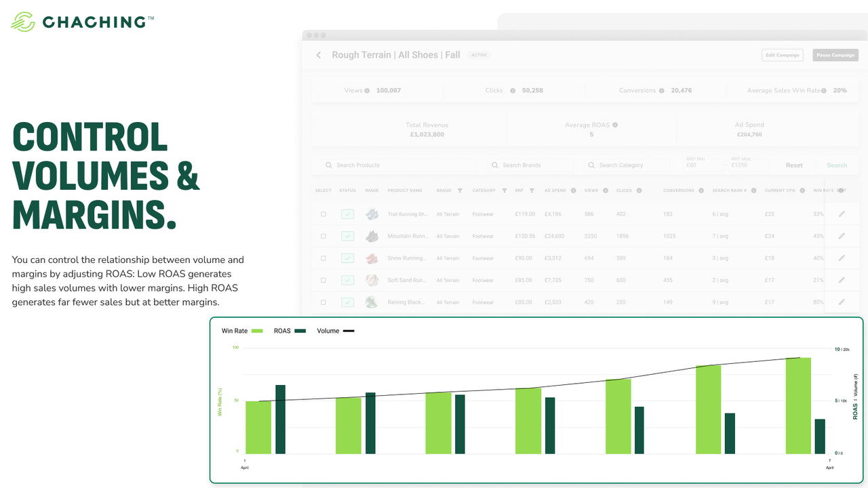Toggle status of the Raining Black... product

347,302
